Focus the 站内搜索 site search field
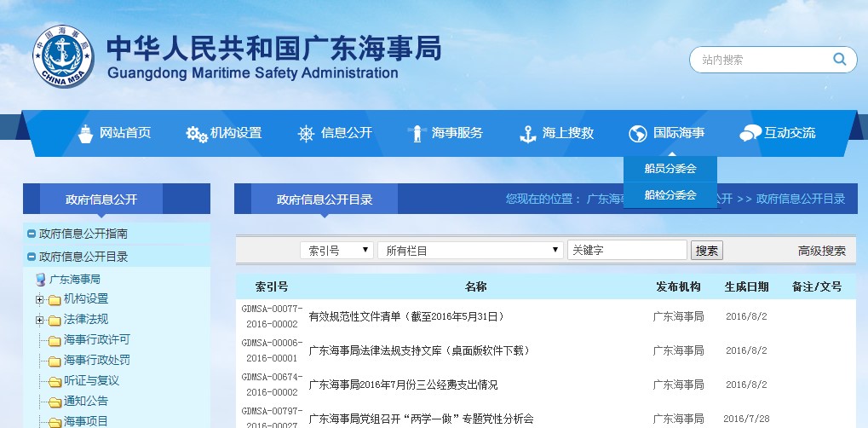The height and width of the screenshot is (428, 868). (764, 60)
